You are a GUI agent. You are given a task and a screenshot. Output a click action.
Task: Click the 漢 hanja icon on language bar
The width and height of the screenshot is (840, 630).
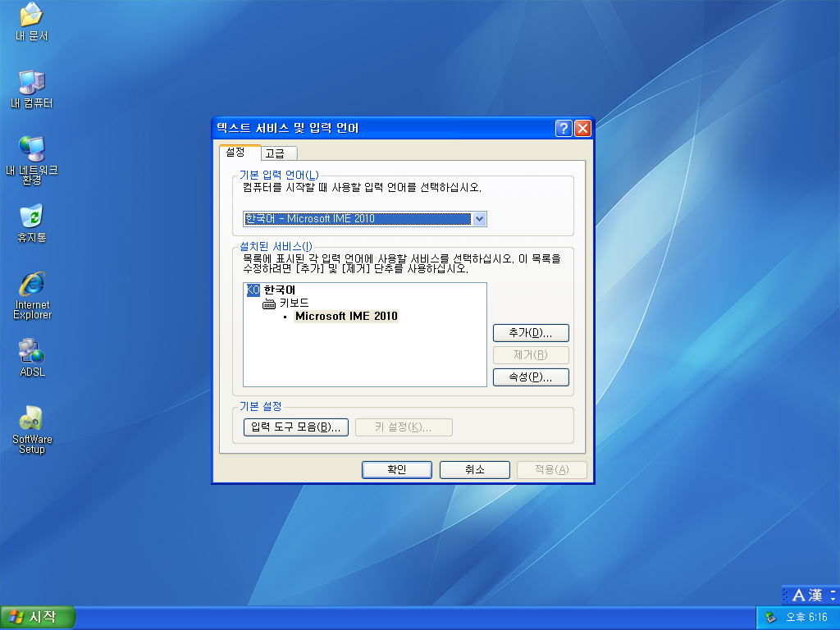[815, 595]
